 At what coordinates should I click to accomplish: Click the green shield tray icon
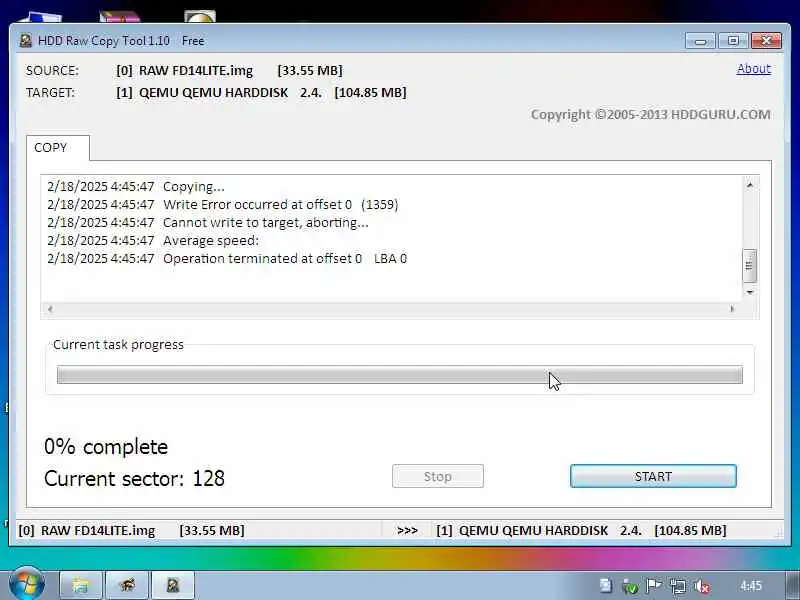pos(630,586)
